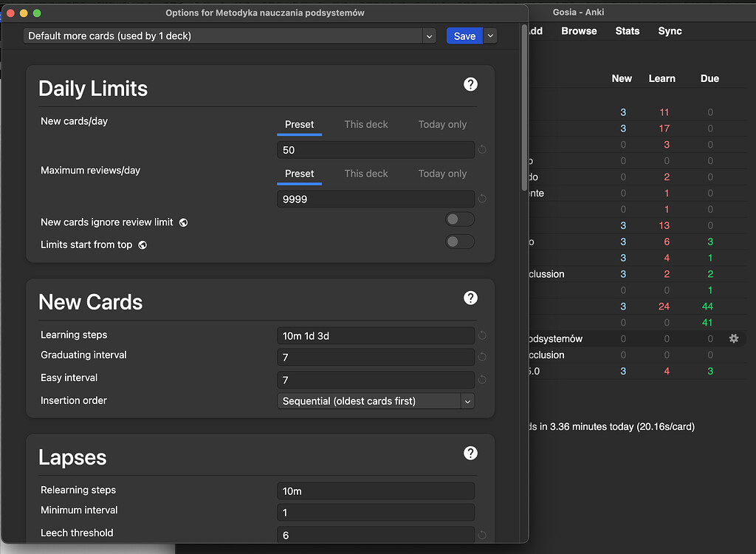Open help for the Lapses section
Viewport: 756px width, 554px height.
(470, 453)
